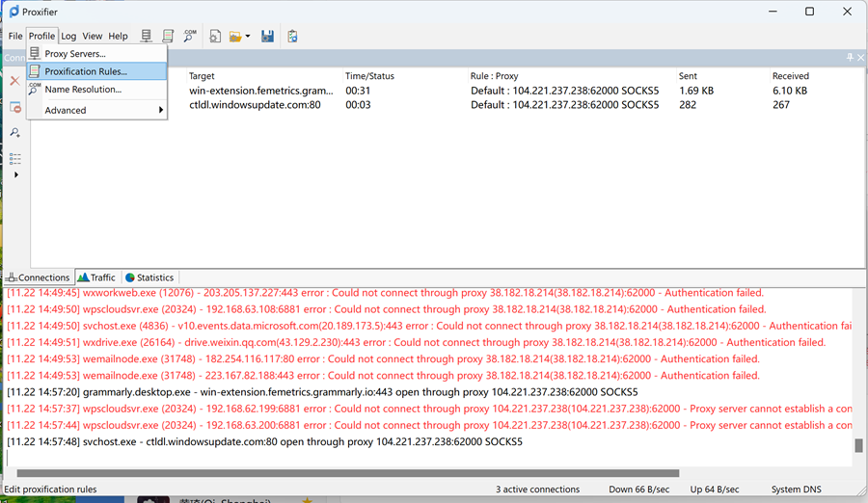Click the grammarly.desktop.exe log entry
Viewport: 868px width, 503px height.
click(322, 392)
